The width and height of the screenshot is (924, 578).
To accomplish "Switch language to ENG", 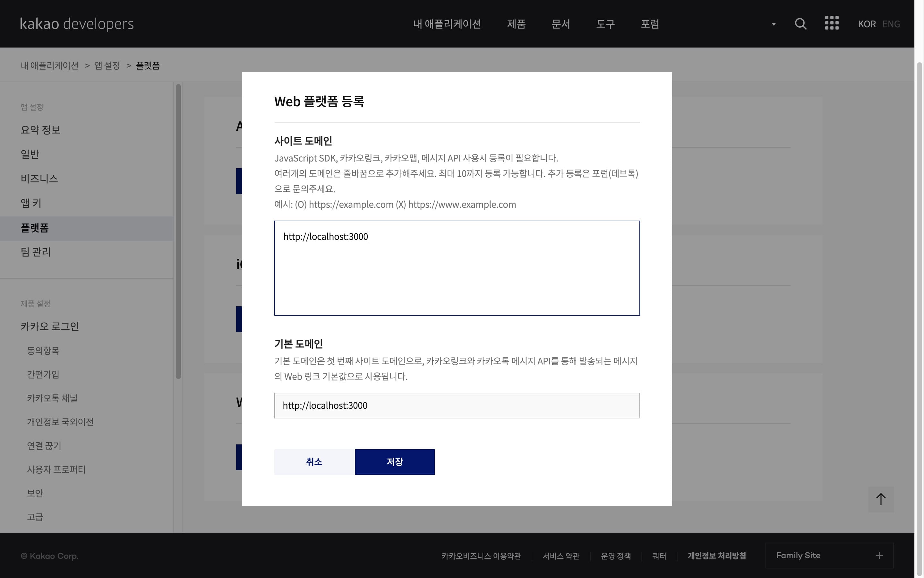I will pyautogui.click(x=891, y=24).
